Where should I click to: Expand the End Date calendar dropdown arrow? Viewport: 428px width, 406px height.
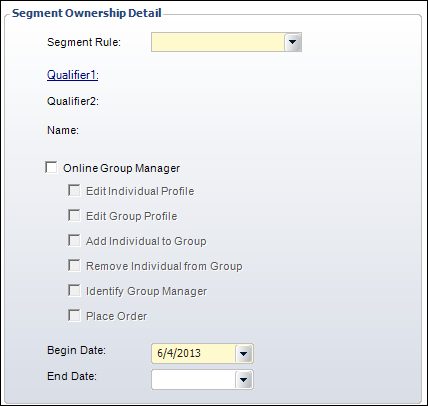pyautogui.click(x=244, y=379)
